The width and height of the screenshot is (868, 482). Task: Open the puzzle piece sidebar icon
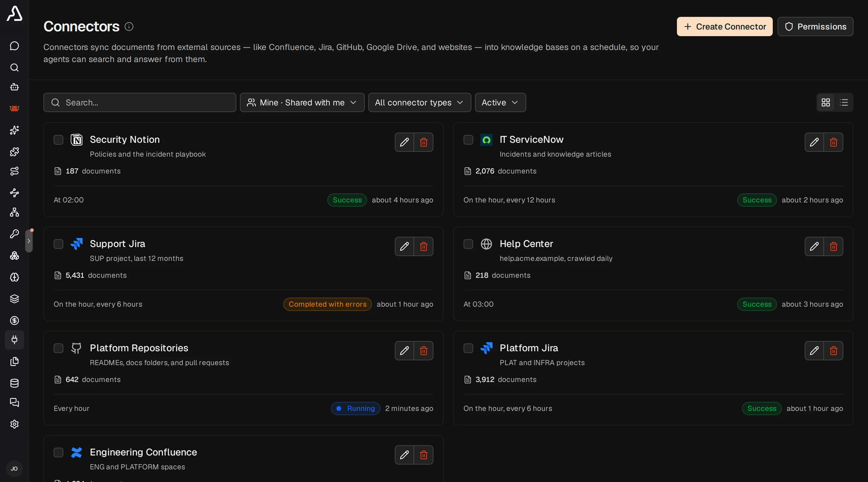(x=14, y=152)
